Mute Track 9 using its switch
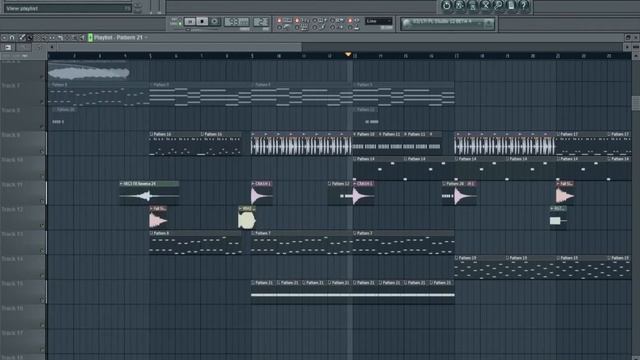This screenshot has height=360, width=640. [42, 151]
